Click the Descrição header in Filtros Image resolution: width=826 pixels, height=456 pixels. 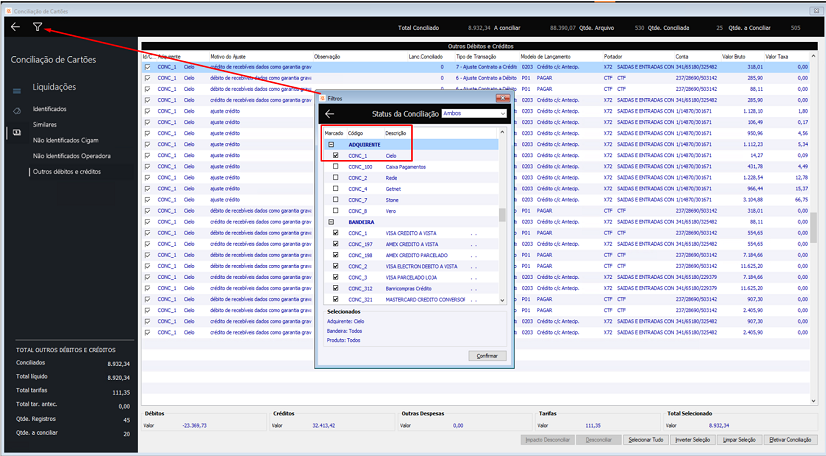396,133
